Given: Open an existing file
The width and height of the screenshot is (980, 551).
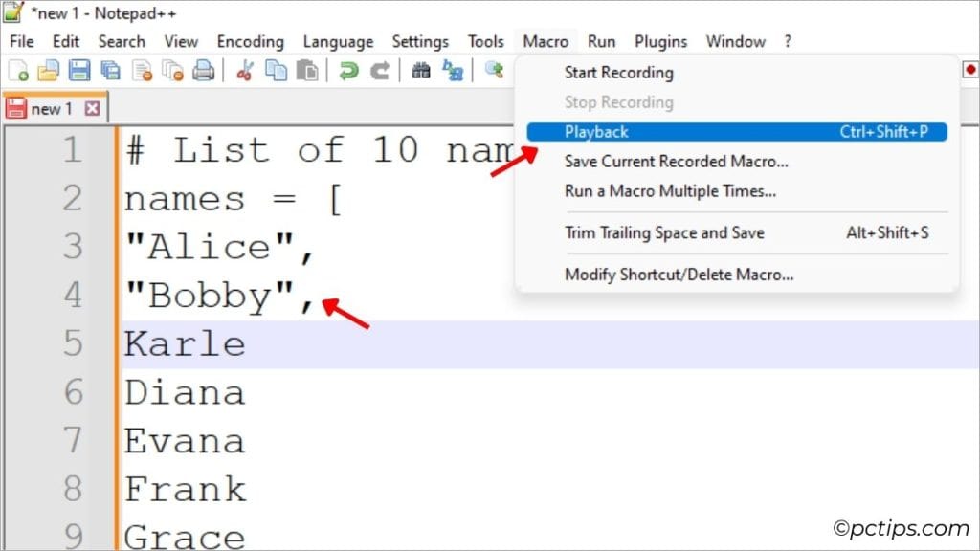Looking at the screenshot, I should point(49,70).
